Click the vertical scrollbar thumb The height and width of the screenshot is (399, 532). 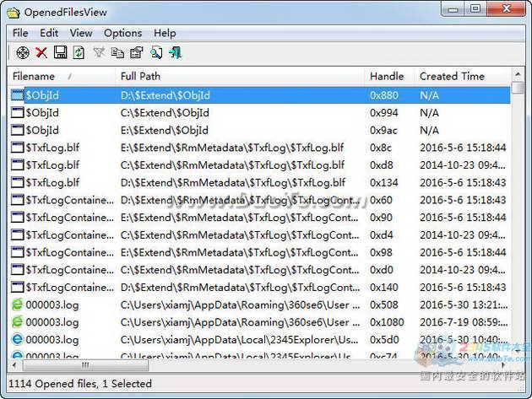tap(518, 87)
